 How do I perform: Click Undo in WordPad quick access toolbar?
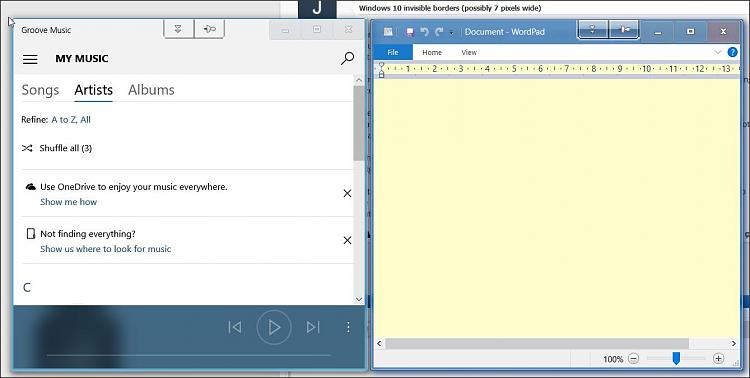coord(424,32)
